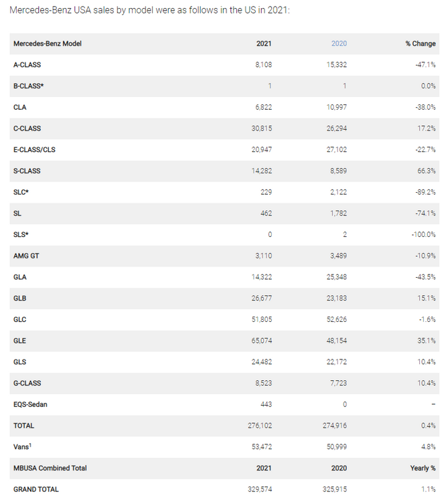448x502 pixels.
Task: Click the E-CLASS/CLS row label
Action: pos(34,150)
